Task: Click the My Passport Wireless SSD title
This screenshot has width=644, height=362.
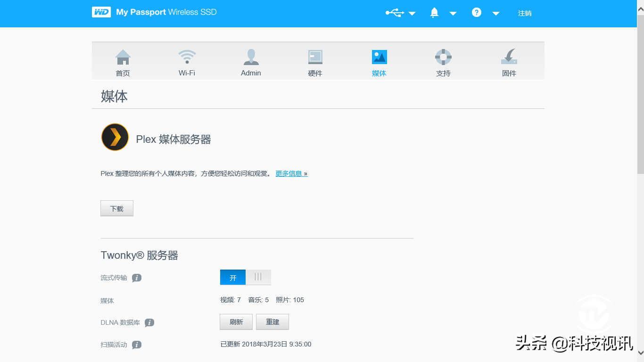Action: [x=166, y=12]
